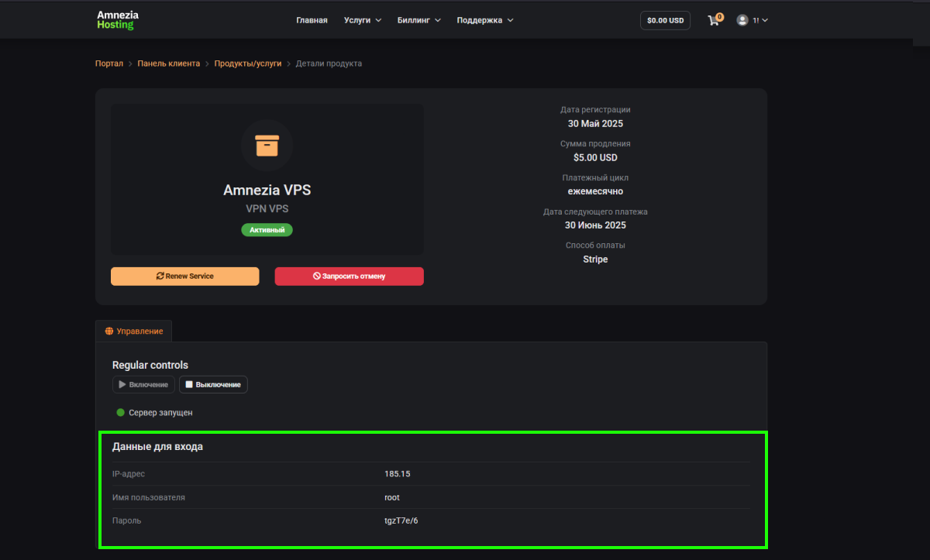Viewport: 930px width, 560px height.
Task: Click the renewal amount $5.00 USD
Action: click(595, 157)
